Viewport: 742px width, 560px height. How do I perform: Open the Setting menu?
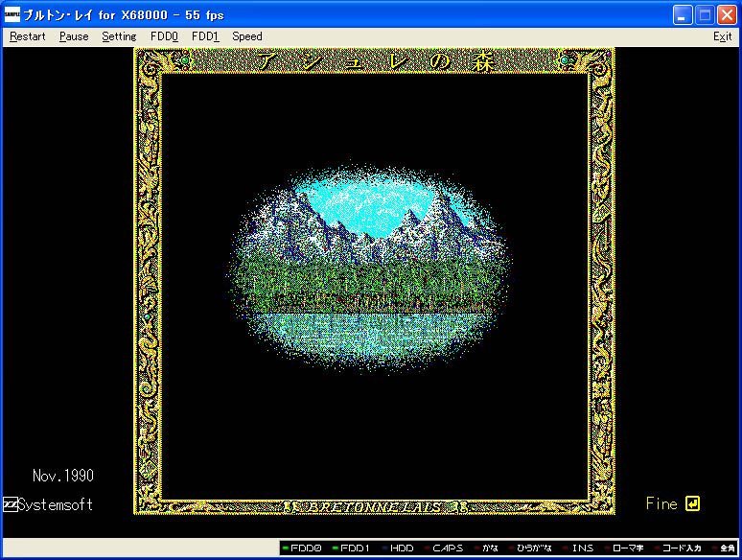click(x=120, y=36)
